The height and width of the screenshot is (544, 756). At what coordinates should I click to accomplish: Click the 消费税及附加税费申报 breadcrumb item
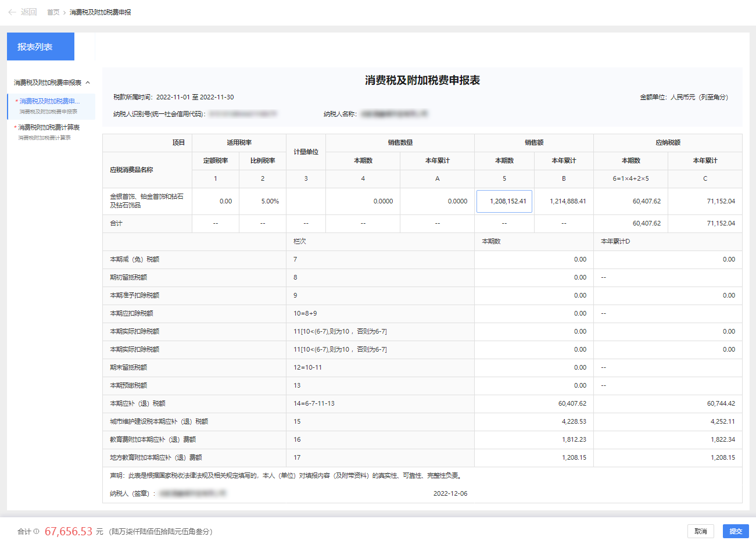(x=100, y=12)
